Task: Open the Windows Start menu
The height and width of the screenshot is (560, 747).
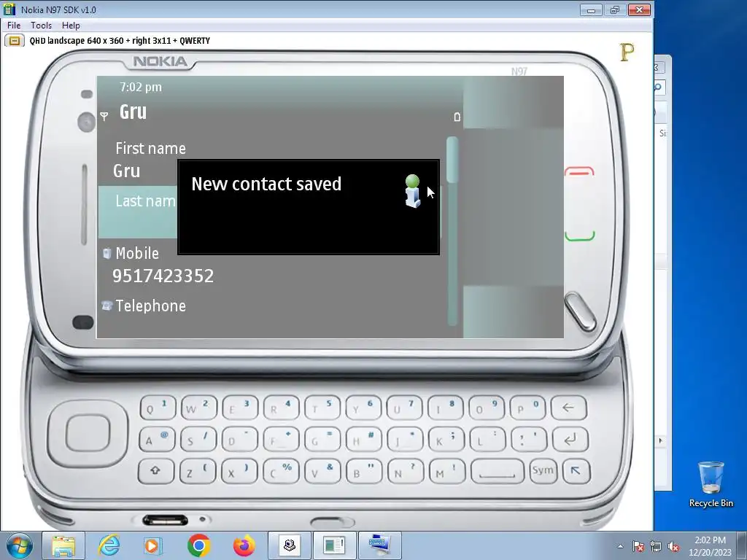Action: click(18, 545)
